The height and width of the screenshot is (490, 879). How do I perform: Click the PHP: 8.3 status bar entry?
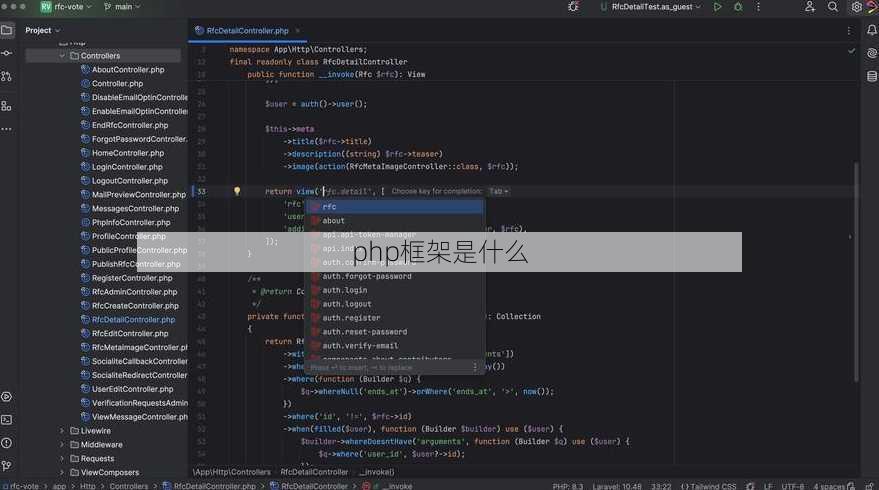coord(567,486)
